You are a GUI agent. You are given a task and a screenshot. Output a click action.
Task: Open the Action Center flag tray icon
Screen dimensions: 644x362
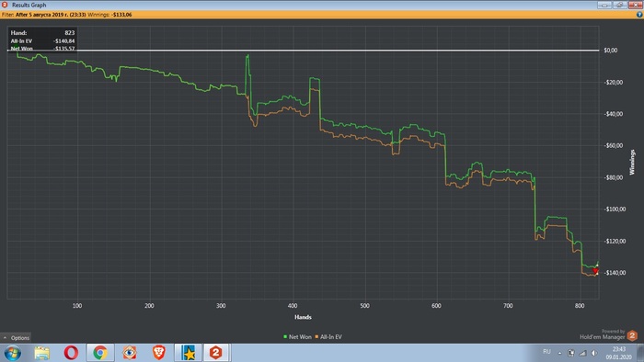coord(571,353)
